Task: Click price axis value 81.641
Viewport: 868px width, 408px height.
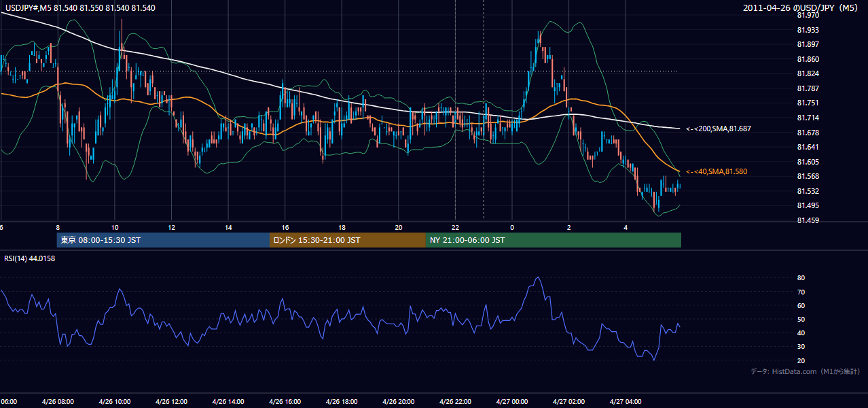Action: click(x=808, y=147)
